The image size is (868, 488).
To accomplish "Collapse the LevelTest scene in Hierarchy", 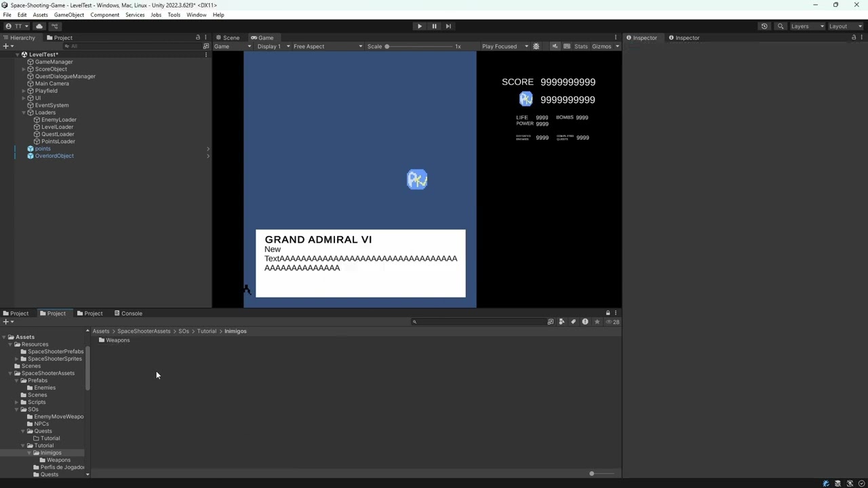I will [16, 55].
